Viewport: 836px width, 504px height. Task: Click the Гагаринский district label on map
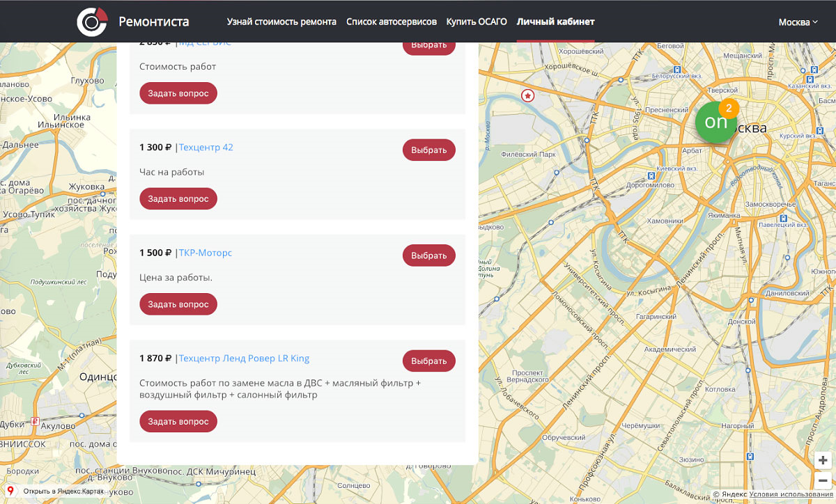656,317
